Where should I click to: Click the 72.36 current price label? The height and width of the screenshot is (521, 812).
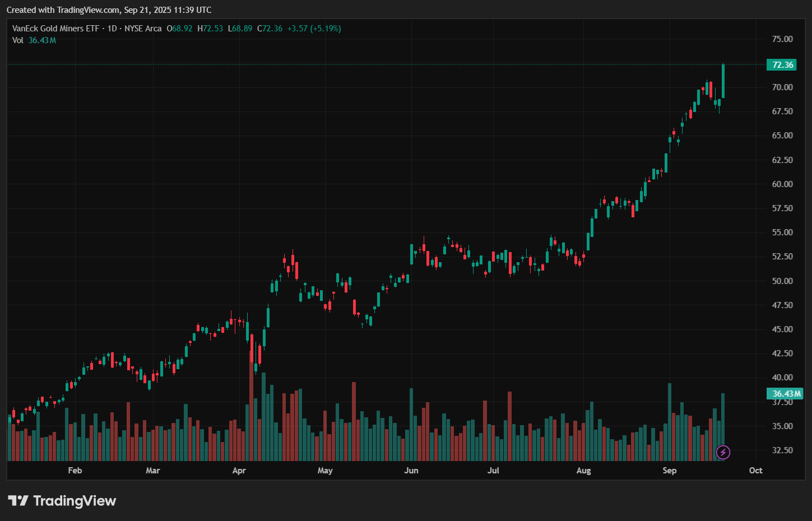tap(782, 65)
